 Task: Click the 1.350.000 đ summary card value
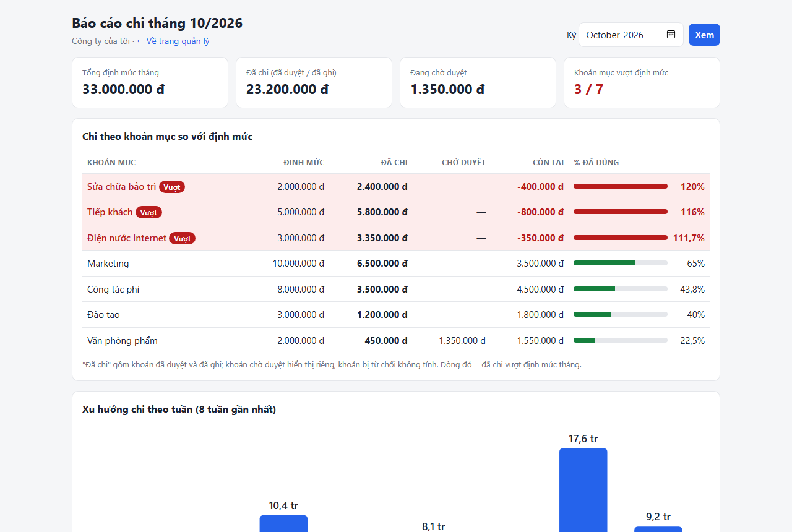point(447,89)
